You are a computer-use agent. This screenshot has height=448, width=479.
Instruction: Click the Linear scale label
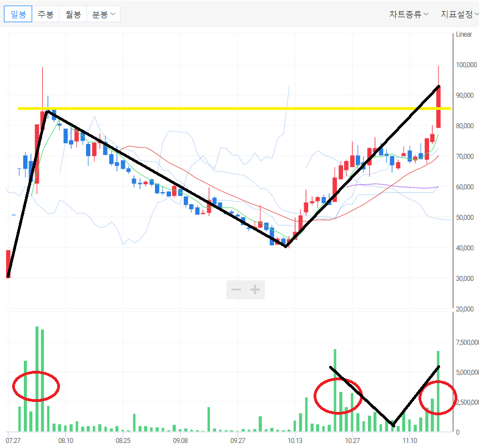(463, 34)
